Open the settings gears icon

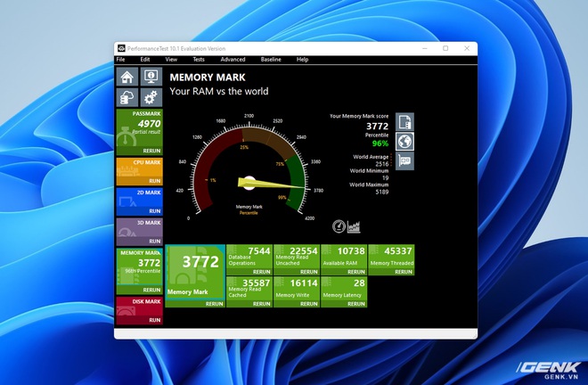click(x=151, y=98)
